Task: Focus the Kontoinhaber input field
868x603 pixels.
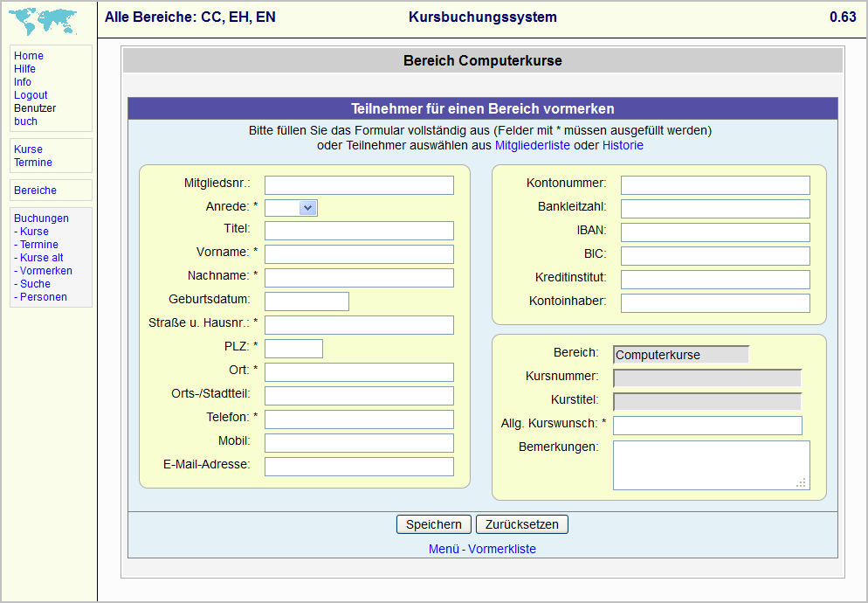Action: point(715,303)
